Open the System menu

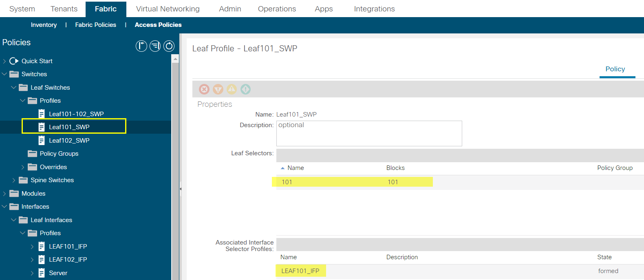pos(22,9)
